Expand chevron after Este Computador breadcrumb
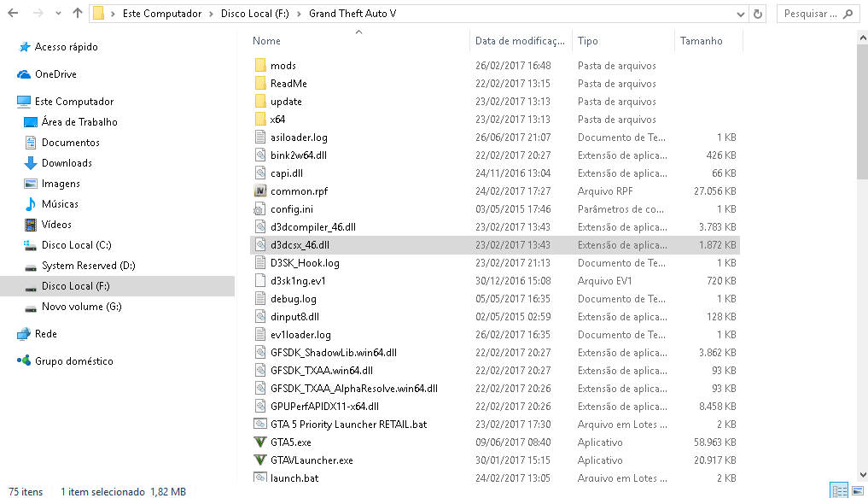Screen dimensions: 868x498 211,14
